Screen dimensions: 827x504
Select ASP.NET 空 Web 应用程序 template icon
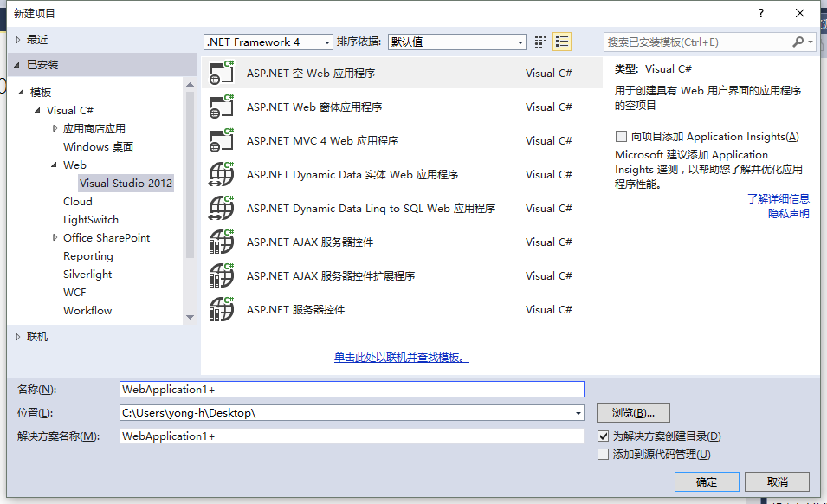point(222,74)
